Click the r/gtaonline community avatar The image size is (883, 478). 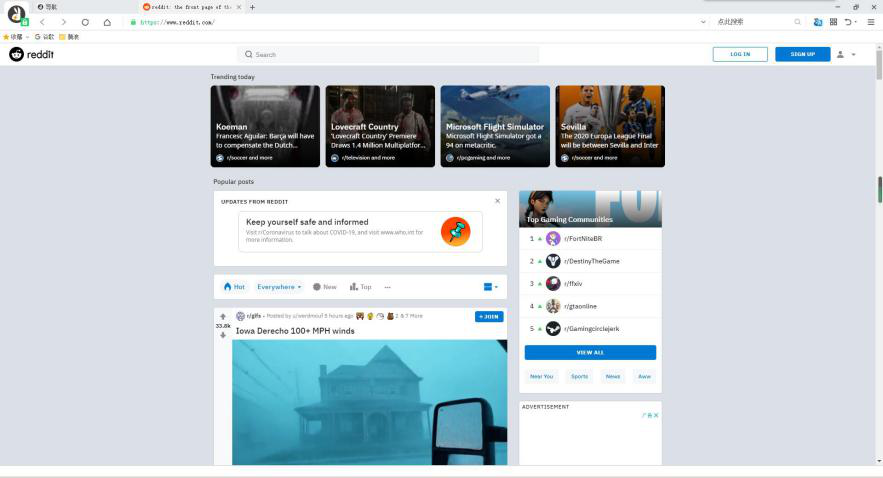(x=553, y=306)
